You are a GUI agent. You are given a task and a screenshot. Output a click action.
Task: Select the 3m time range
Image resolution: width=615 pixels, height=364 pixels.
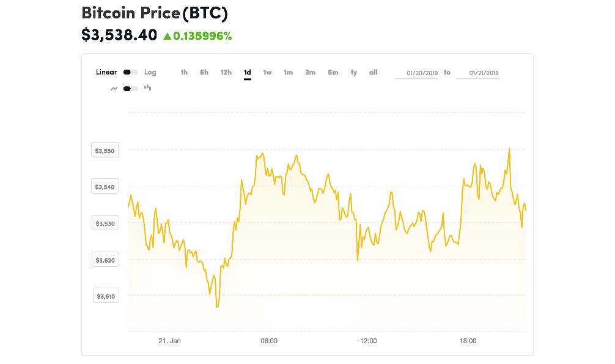pyautogui.click(x=311, y=73)
